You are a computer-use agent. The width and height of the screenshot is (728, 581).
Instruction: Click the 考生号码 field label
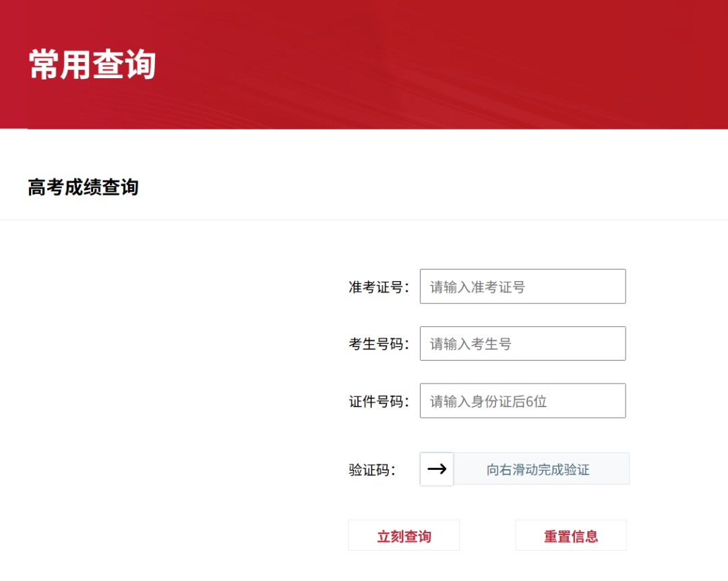pyautogui.click(x=378, y=343)
